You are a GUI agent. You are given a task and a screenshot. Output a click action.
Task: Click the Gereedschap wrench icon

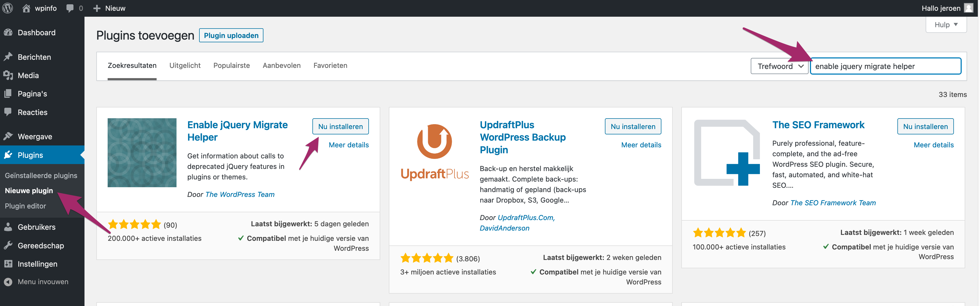tap(8, 245)
